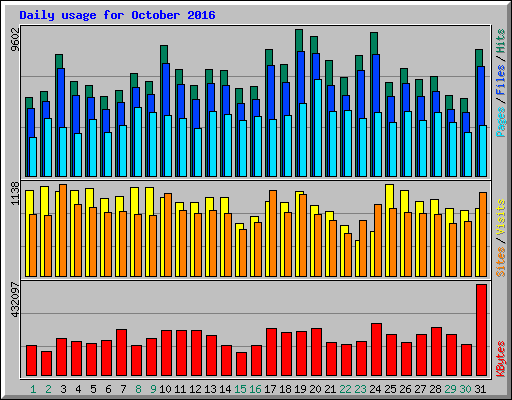
Task: Click day 1 on the x-axis
Action: (33, 389)
